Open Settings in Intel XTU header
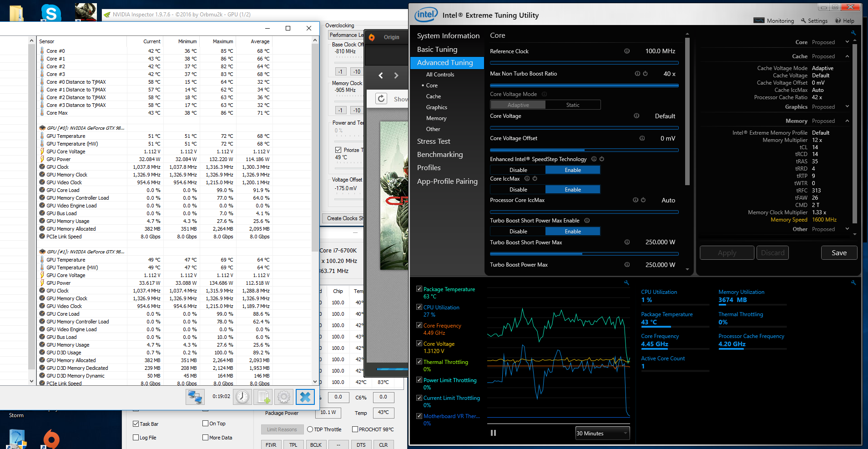The height and width of the screenshot is (449, 868). 814,20
